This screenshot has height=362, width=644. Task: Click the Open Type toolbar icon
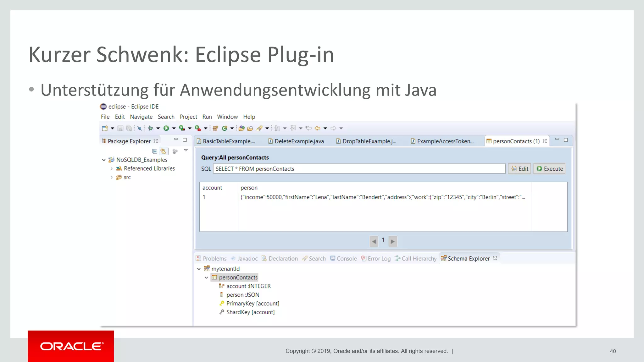(x=241, y=128)
